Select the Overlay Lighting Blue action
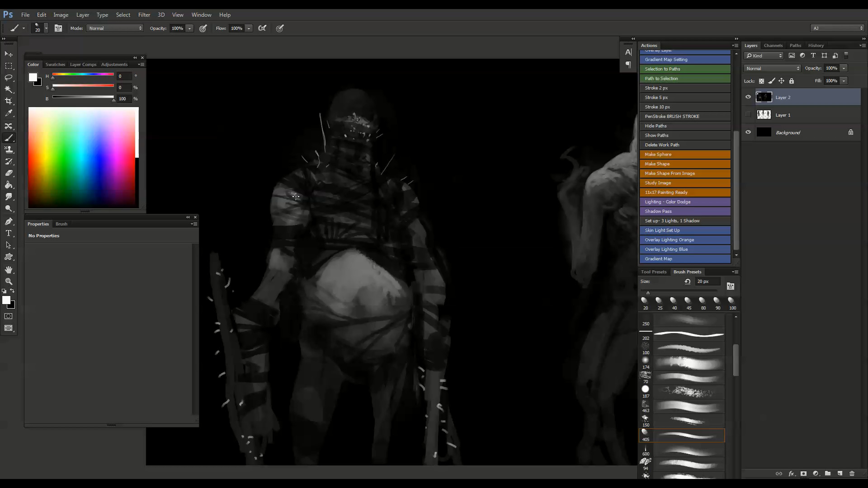868x488 pixels. pyautogui.click(x=685, y=249)
